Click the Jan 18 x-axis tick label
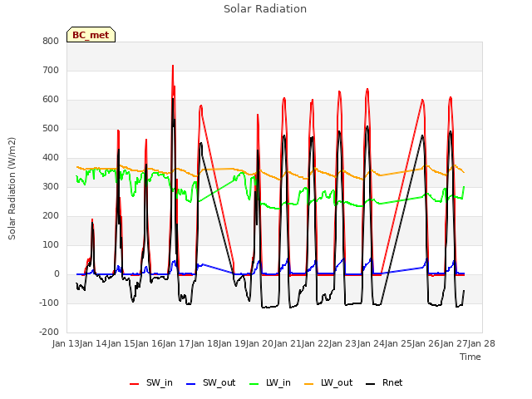The width and height of the screenshot is (532, 399). (x=204, y=343)
